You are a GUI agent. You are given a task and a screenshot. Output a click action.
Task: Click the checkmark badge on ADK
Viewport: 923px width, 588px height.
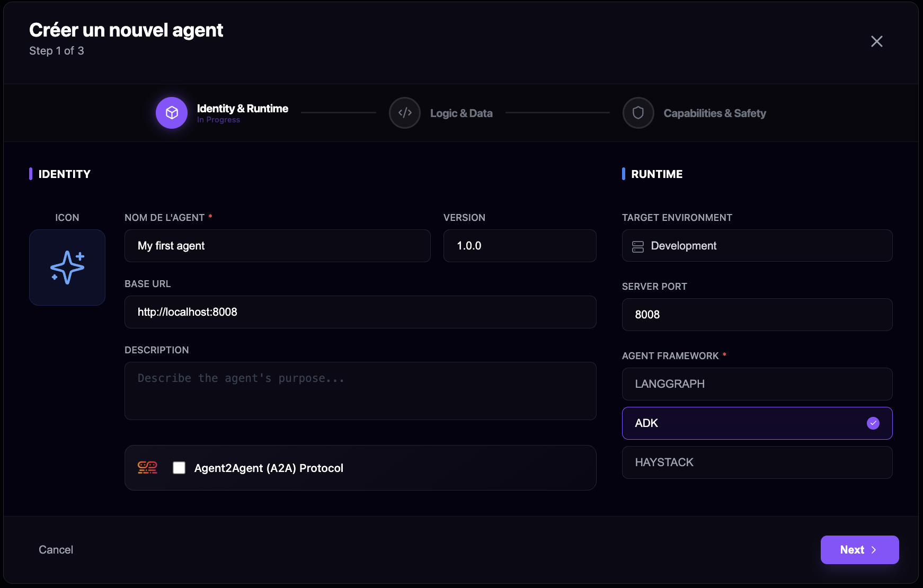[873, 423]
